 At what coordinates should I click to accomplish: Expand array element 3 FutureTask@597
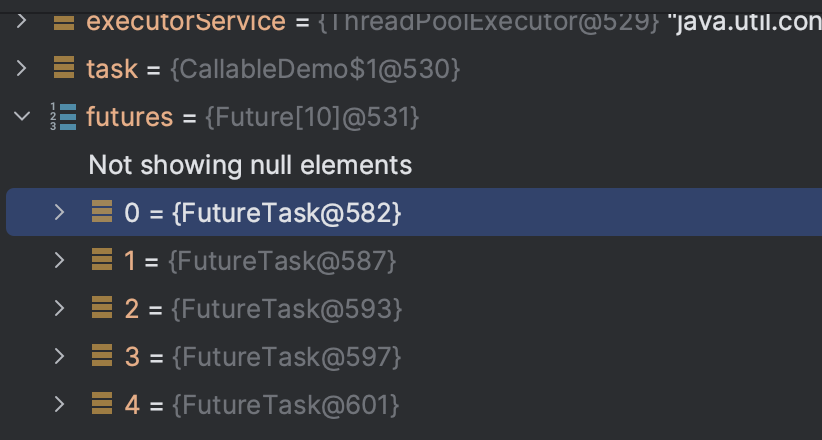(x=59, y=356)
